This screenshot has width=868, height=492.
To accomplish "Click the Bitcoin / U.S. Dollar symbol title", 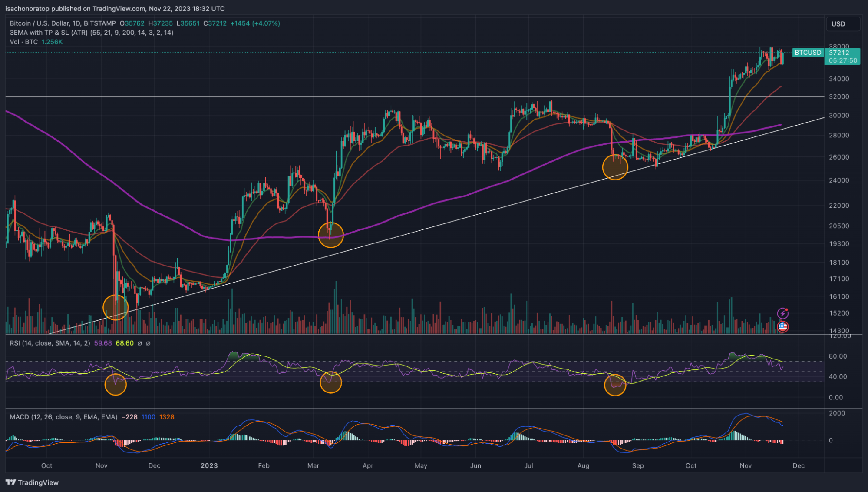I will coord(63,23).
